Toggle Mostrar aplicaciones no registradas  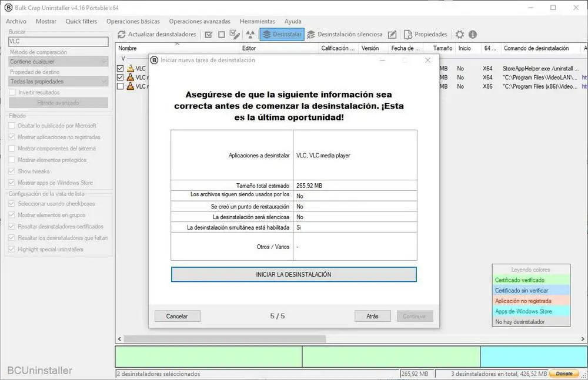(x=12, y=137)
